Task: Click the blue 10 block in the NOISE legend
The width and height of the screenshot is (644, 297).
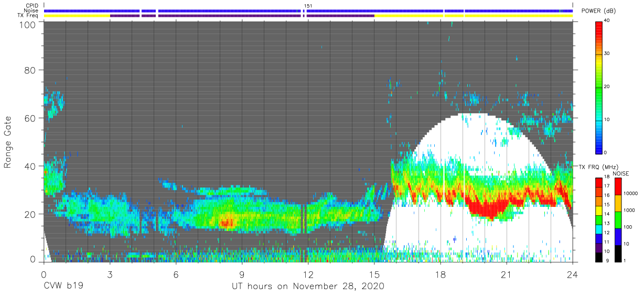Action: click(x=618, y=237)
